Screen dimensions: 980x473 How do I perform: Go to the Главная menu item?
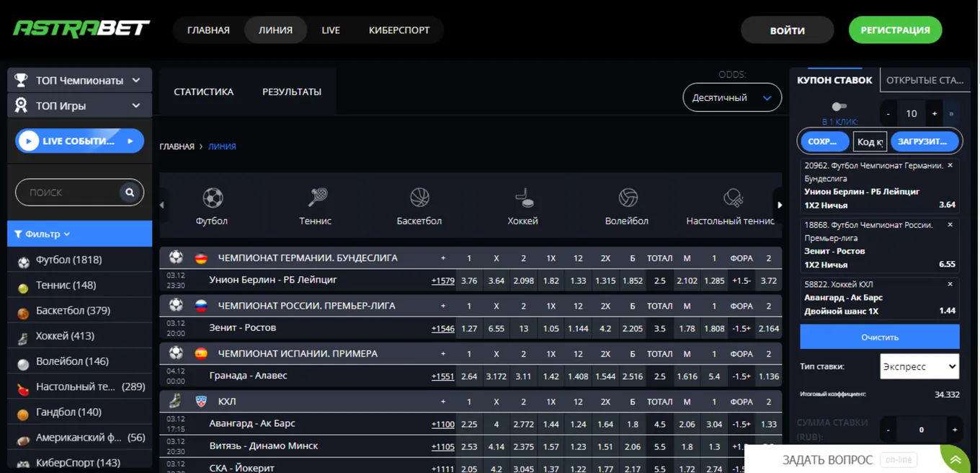click(208, 30)
